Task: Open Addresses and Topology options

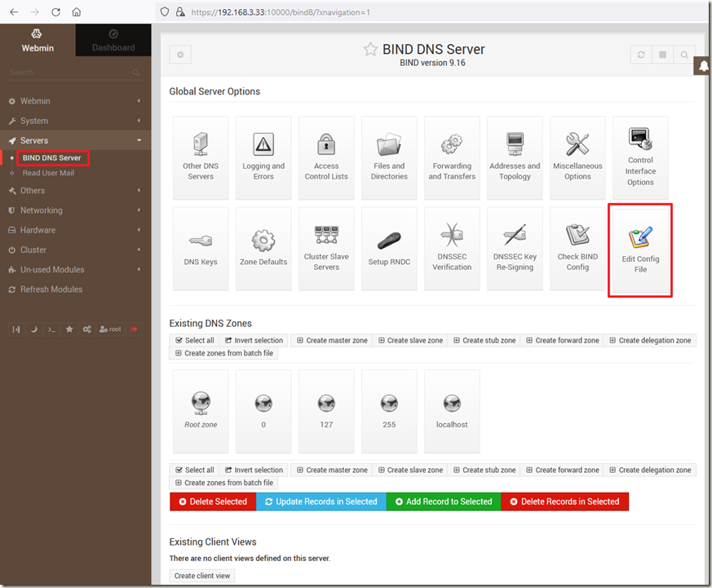Action: [x=515, y=157]
